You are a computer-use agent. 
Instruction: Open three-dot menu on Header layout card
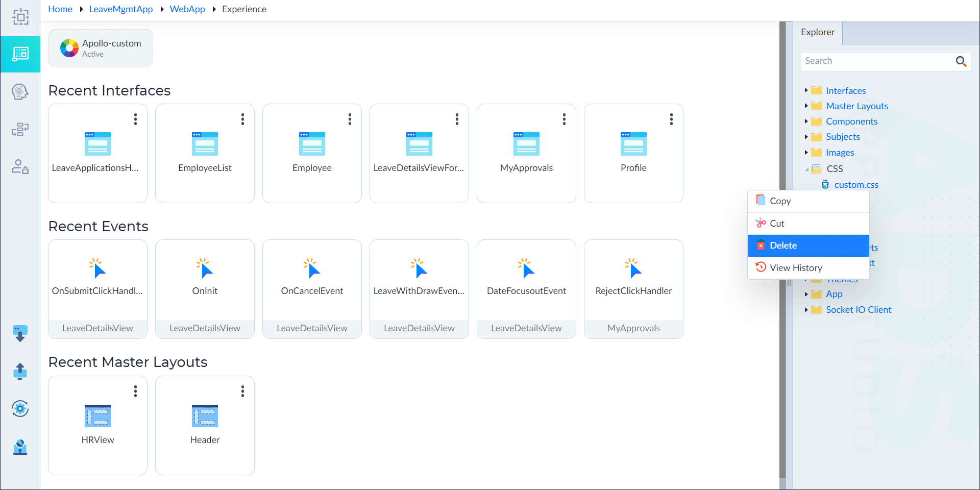[x=242, y=391]
